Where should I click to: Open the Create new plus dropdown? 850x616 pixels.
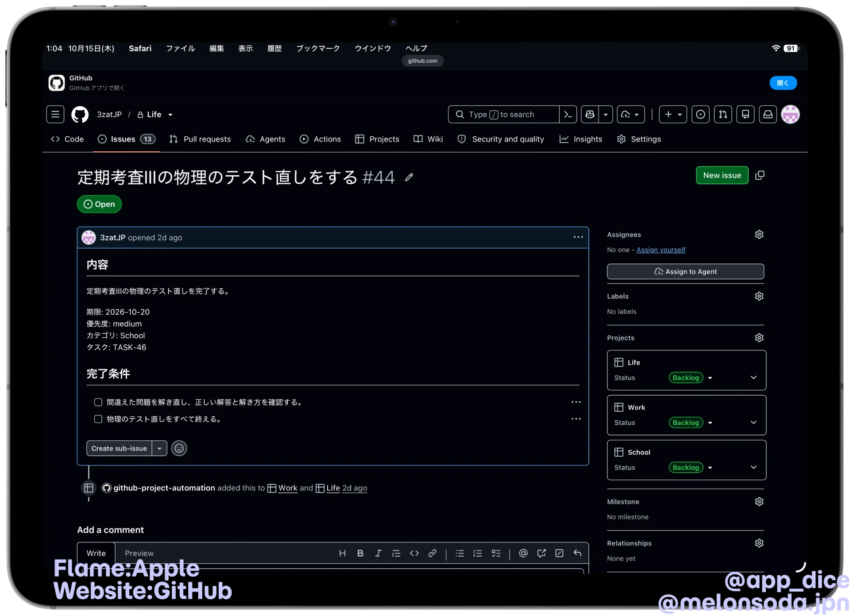(673, 115)
